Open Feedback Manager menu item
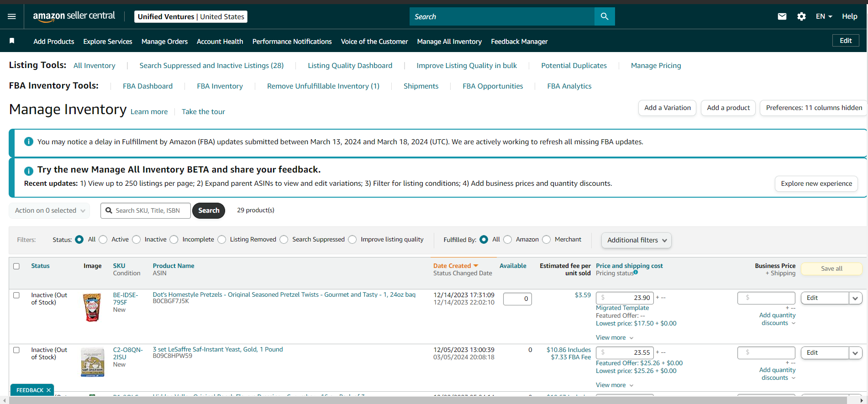 pyautogui.click(x=519, y=42)
